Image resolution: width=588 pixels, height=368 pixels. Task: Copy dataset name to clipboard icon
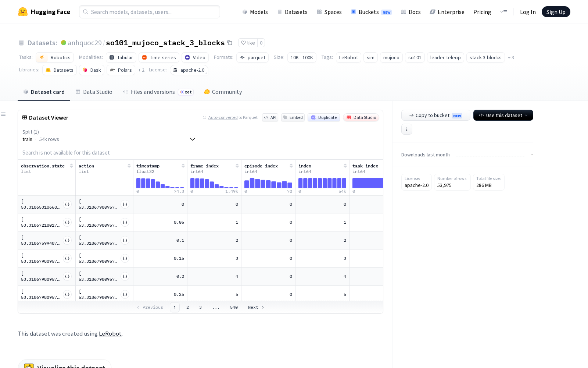tap(230, 43)
